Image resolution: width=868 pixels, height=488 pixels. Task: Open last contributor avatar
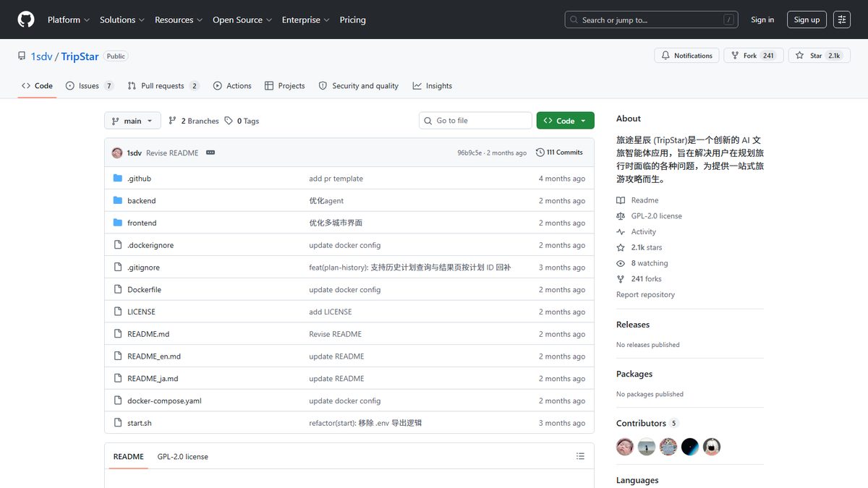(712, 447)
